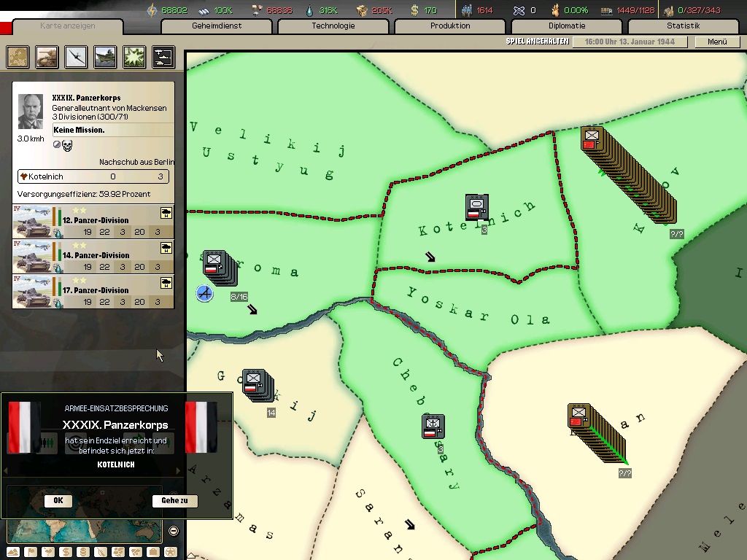Switch to terrain map mode icon
747x560 pixels.
pos(13,552)
